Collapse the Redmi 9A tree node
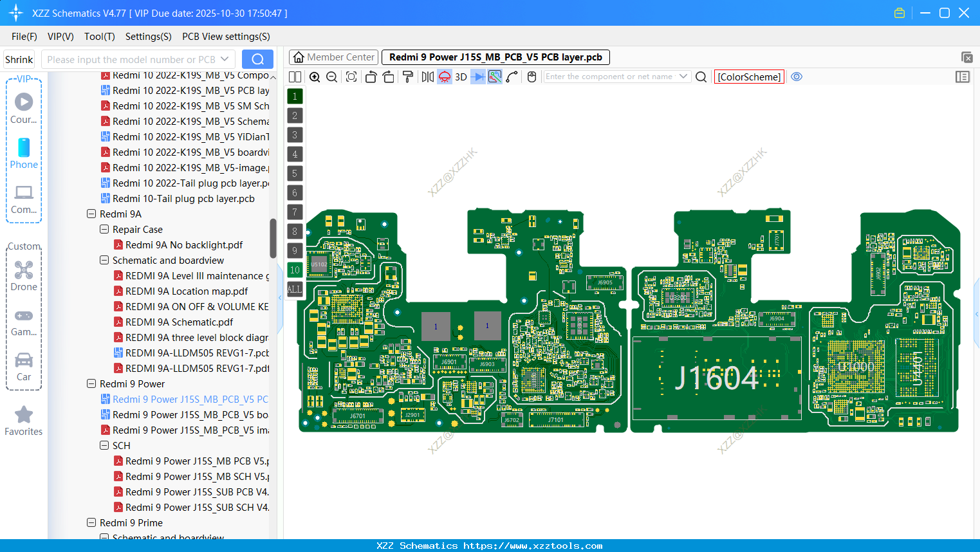980x552 pixels. point(91,214)
